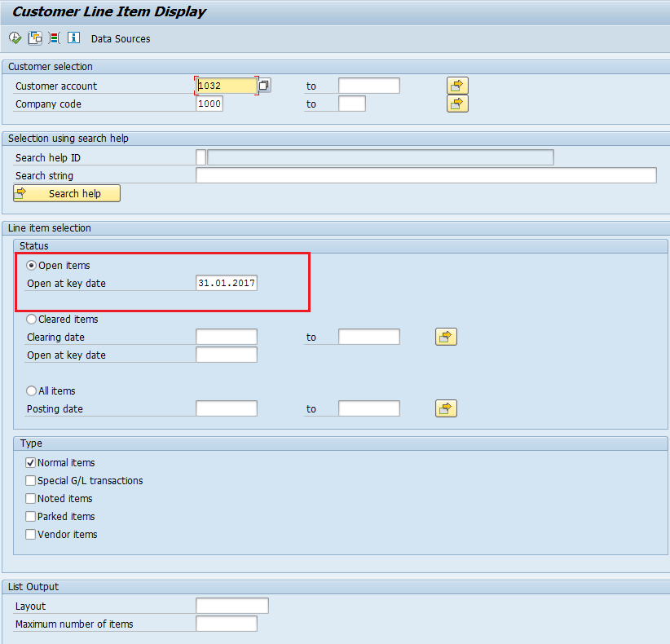Image resolution: width=670 pixels, height=644 pixels.
Task: Open multiple selection for Posting date
Action: click(446, 408)
